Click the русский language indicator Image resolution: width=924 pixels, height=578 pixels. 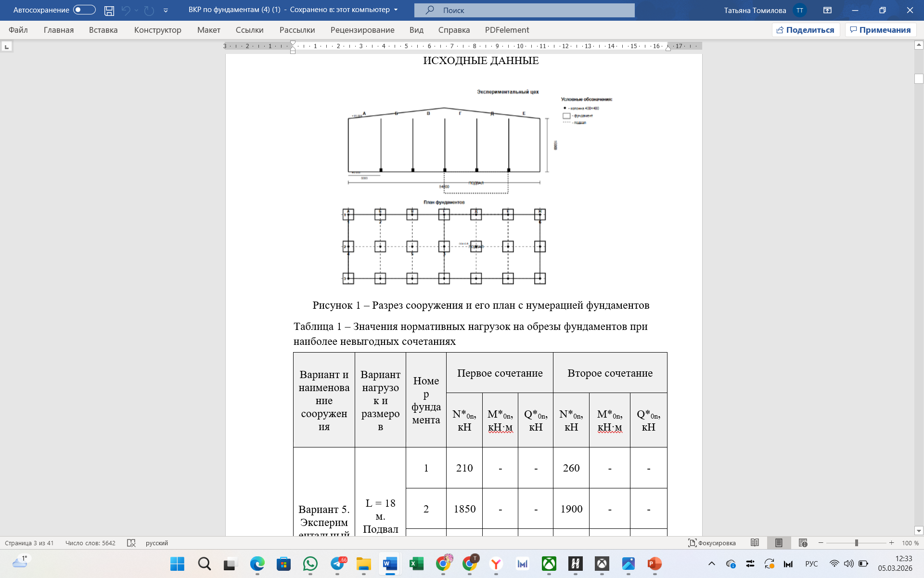tap(157, 543)
